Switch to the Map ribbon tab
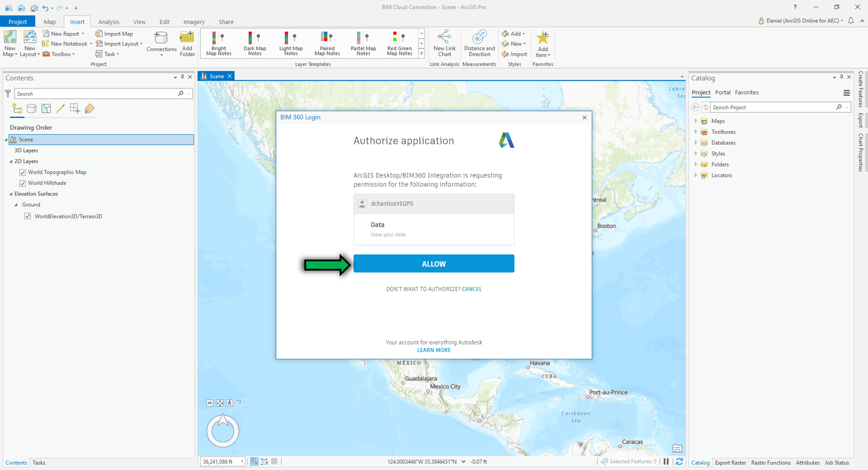The width and height of the screenshot is (868, 470). click(50, 22)
